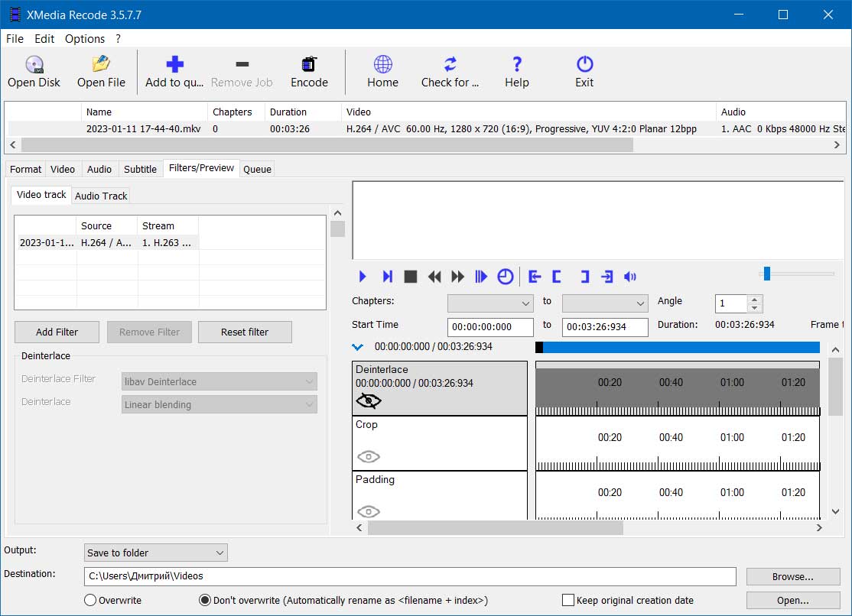This screenshot has width=852, height=616.
Task: Switch to the Format tab
Action: [25, 169]
